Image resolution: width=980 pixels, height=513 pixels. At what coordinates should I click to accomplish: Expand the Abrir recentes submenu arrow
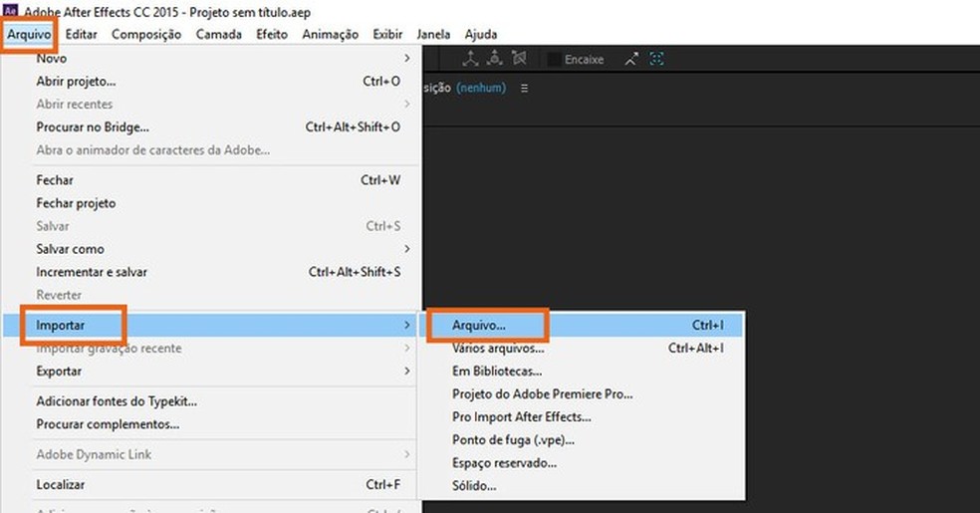pyautogui.click(x=407, y=104)
